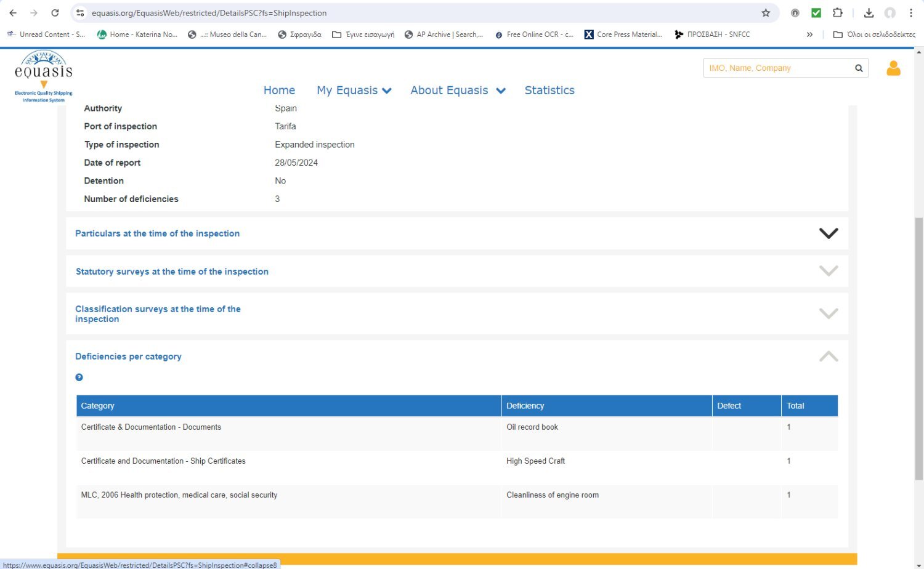
Task: Bookmark page with the star icon
Action: [x=766, y=13]
